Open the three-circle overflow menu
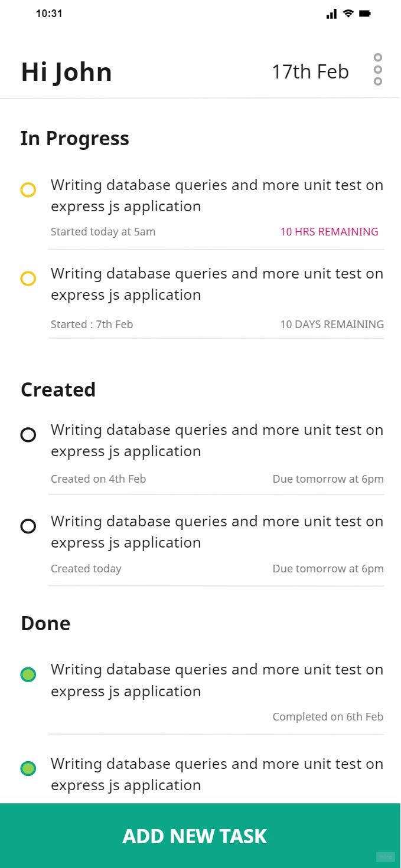401x868 pixels. (379, 70)
